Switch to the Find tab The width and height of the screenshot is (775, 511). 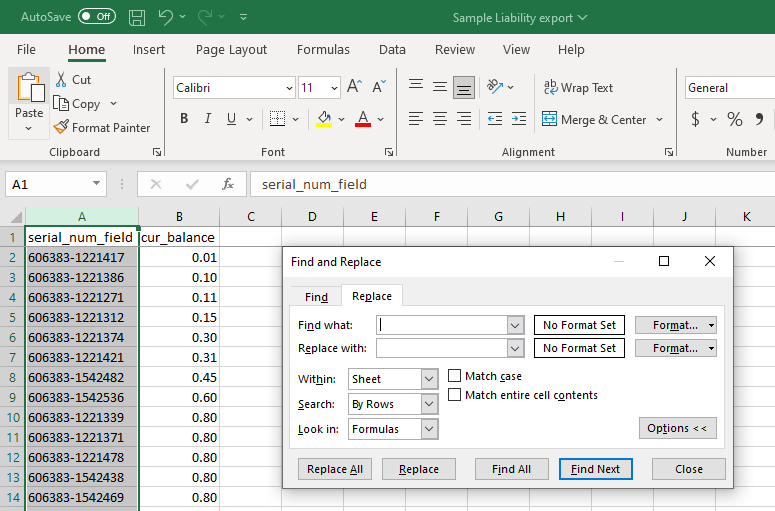click(316, 297)
